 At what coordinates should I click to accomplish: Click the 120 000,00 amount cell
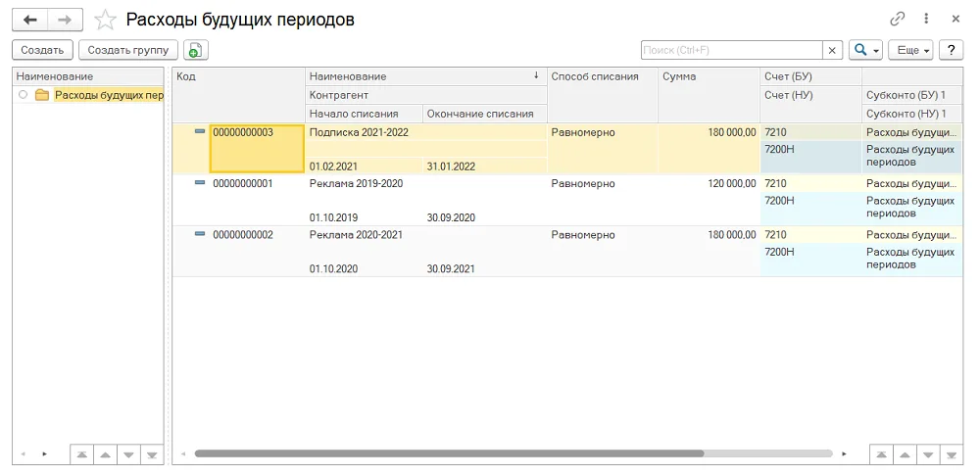[709, 201]
